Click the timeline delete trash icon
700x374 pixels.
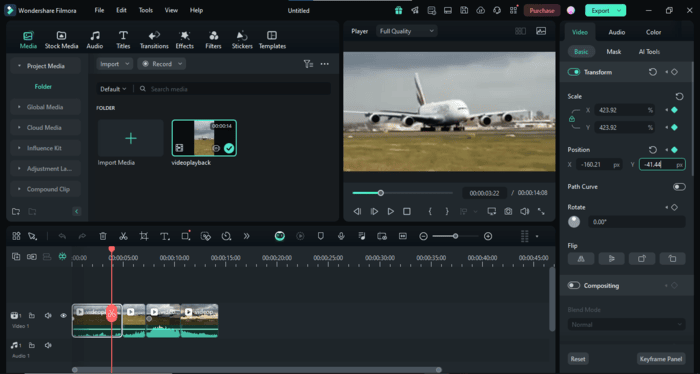pos(103,236)
